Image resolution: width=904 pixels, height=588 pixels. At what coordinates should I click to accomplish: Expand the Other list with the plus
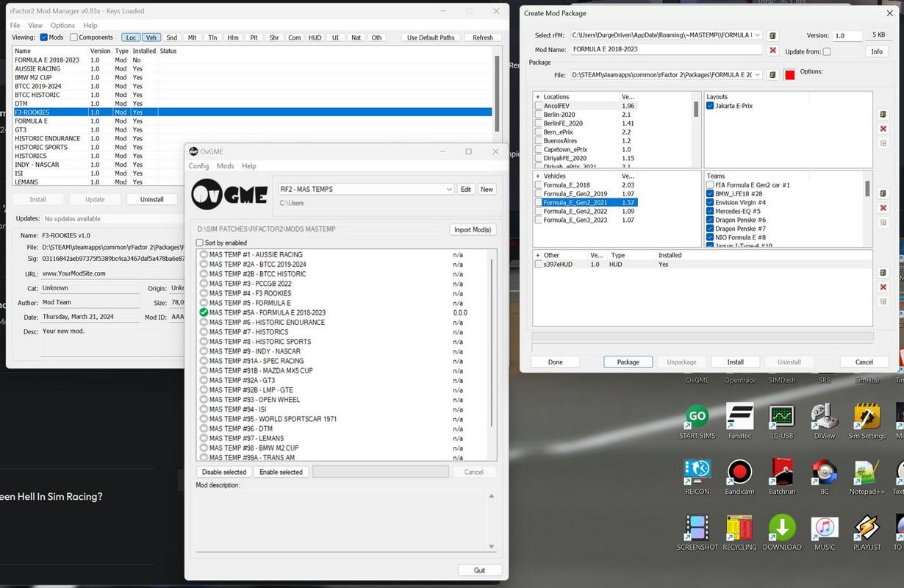(538, 255)
